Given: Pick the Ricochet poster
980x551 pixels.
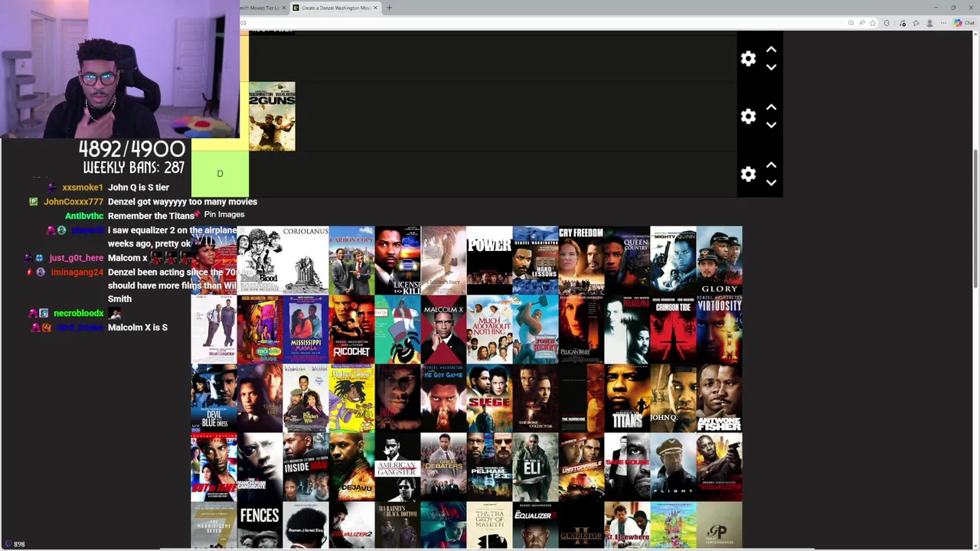Looking at the screenshot, I should (x=351, y=329).
